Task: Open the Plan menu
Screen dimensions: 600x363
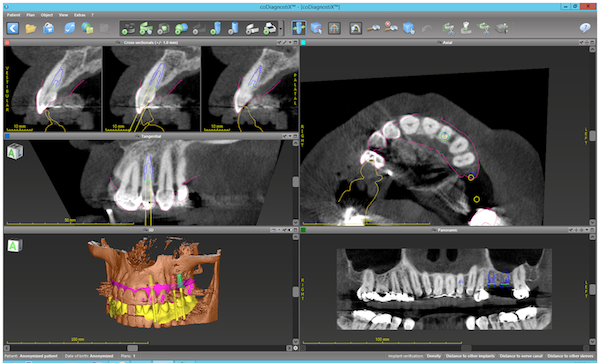Action: [31, 15]
